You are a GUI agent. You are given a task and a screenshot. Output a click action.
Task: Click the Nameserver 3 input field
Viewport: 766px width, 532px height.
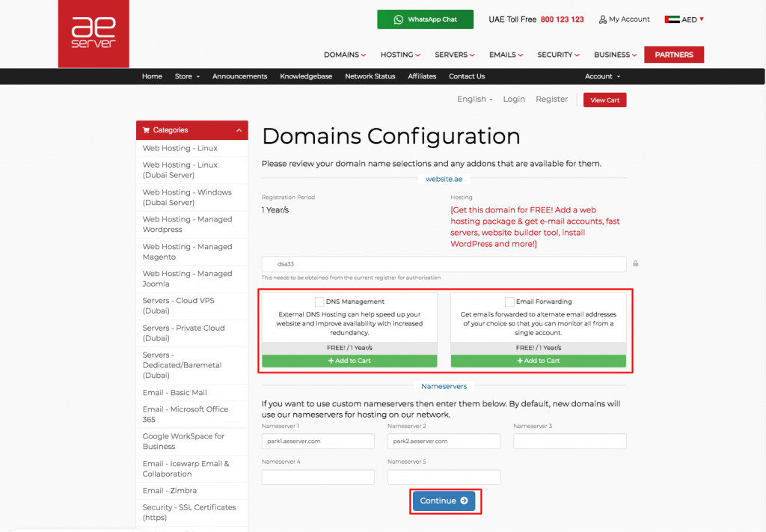569,441
